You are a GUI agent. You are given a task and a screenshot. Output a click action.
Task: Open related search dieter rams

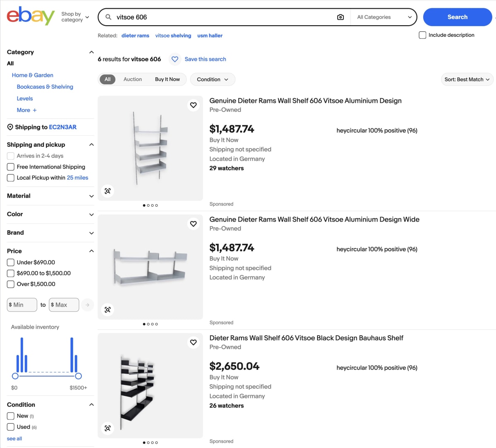(x=135, y=36)
